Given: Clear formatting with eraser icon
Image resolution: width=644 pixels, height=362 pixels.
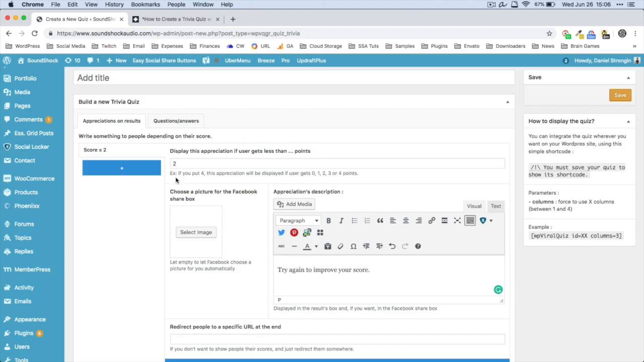Looking at the screenshot, I should click(341, 246).
